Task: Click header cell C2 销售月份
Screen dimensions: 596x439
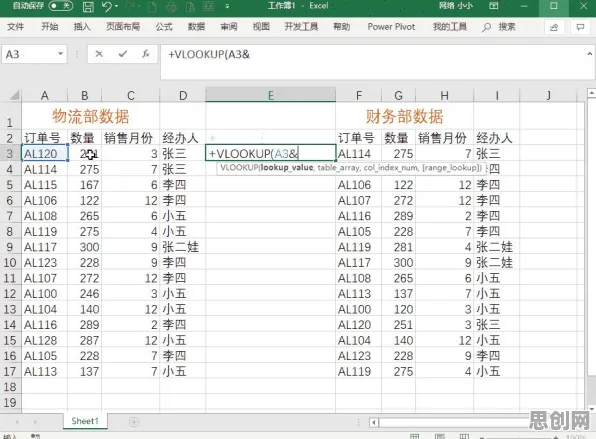Action: (130, 138)
